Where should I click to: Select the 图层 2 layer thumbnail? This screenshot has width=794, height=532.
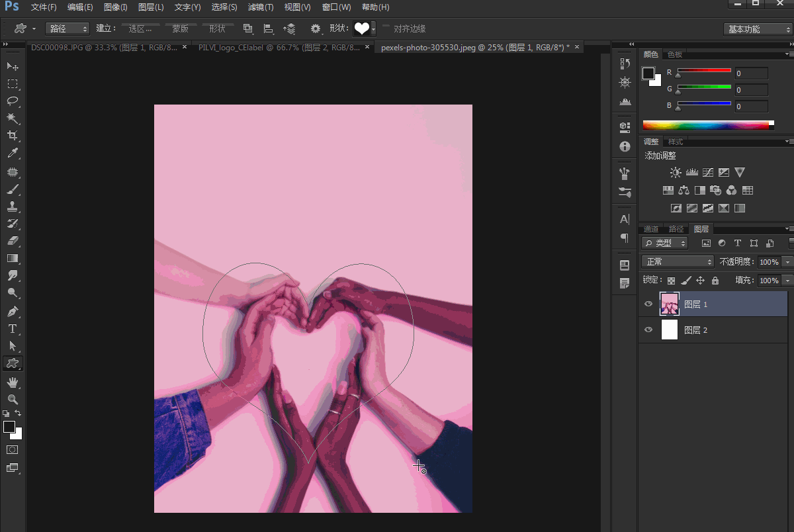pyautogui.click(x=670, y=330)
